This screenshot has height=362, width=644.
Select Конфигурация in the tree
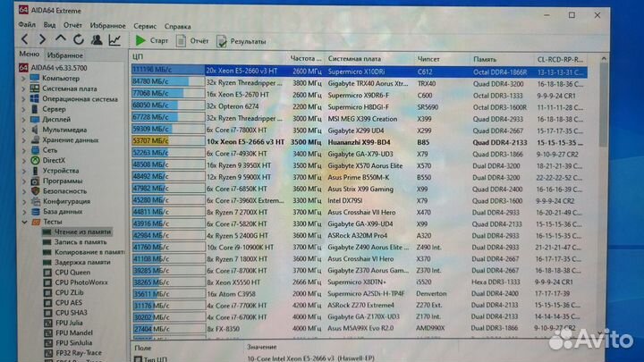tap(66, 201)
